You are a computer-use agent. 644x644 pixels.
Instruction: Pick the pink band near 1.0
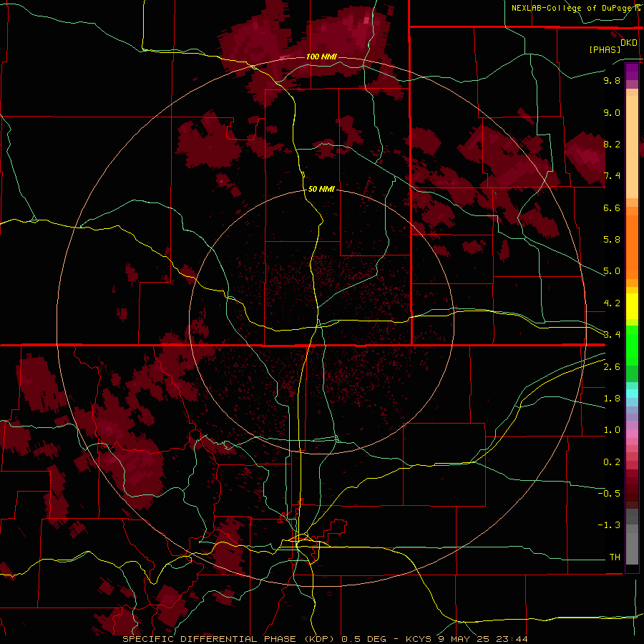(x=632, y=434)
